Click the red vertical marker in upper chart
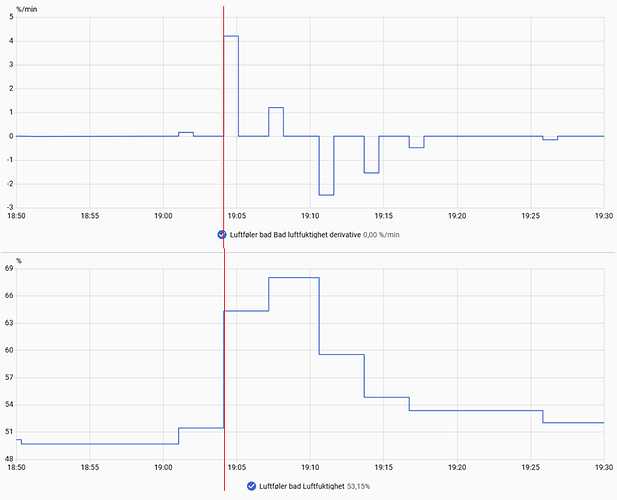 tap(224, 126)
